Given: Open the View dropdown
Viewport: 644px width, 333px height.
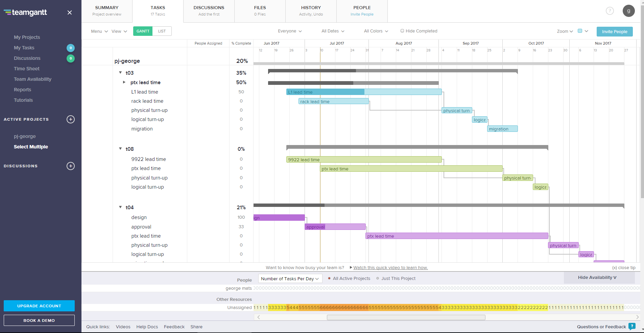Looking at the screenshot, I should tap(119, 31).
